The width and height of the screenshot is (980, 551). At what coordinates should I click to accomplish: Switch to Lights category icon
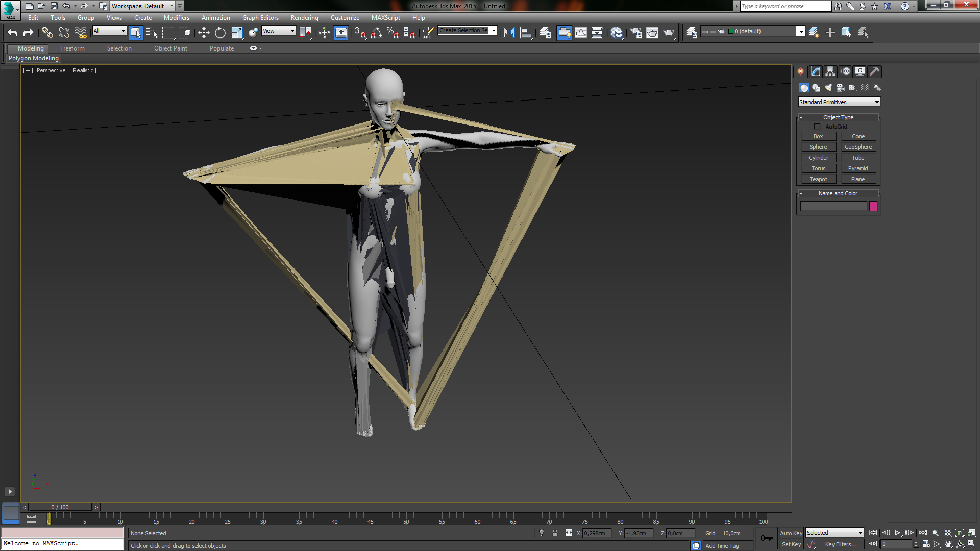828,88
